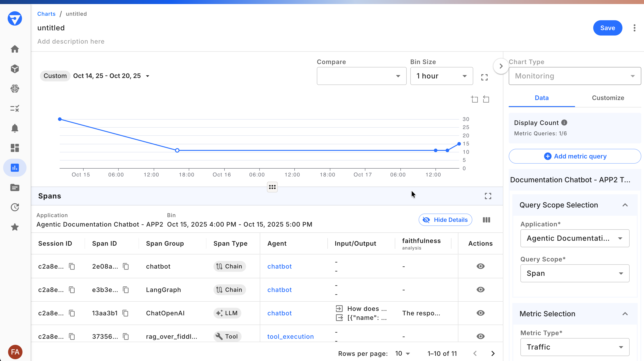Add metric query for the chart
644x361 pixels.
[575, 156]
